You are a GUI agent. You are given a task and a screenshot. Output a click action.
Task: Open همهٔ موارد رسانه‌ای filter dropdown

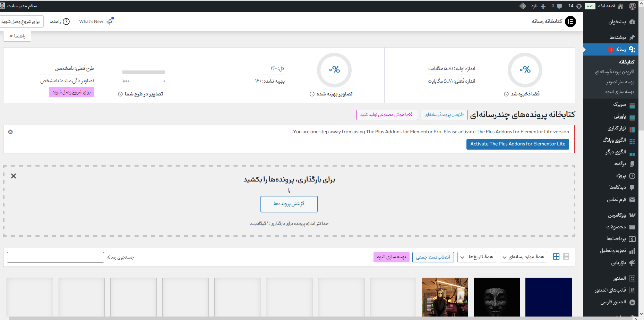[x=523, y=257]
